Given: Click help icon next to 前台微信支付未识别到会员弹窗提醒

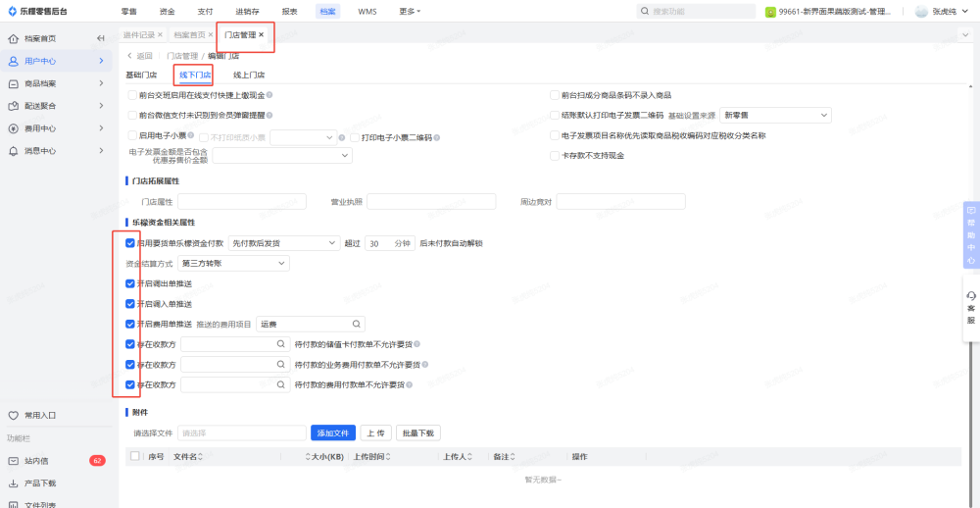Looking at the screenshot, I should point(269,115).
